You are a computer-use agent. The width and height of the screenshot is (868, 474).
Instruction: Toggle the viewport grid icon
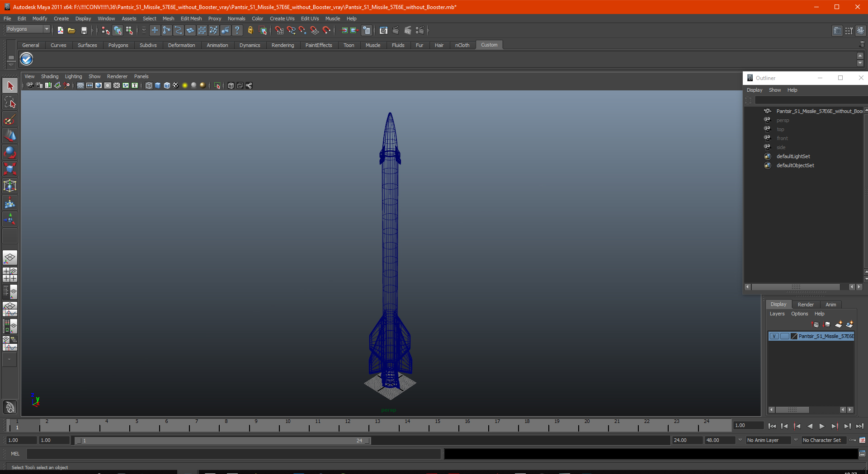pos(80,85)
